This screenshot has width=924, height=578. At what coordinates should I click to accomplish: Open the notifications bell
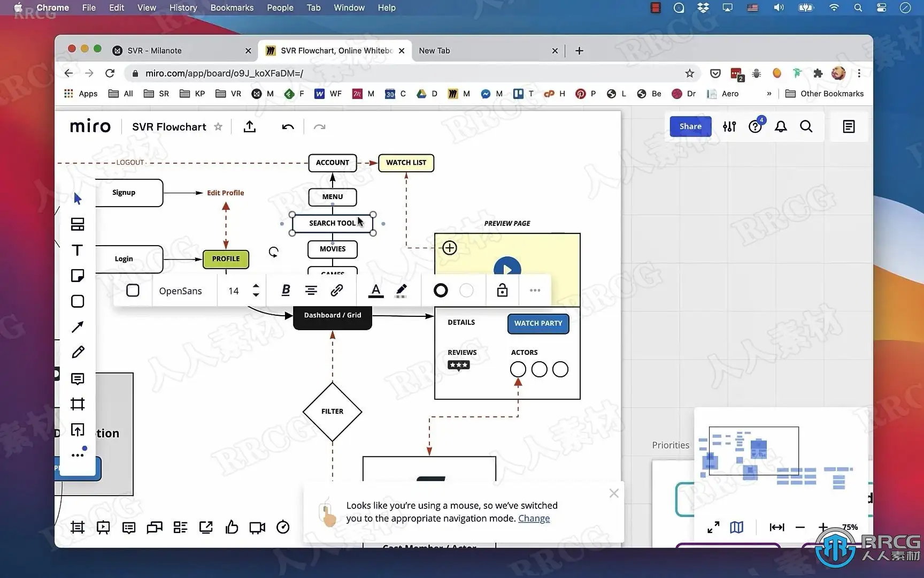click(x=781, y=126)
